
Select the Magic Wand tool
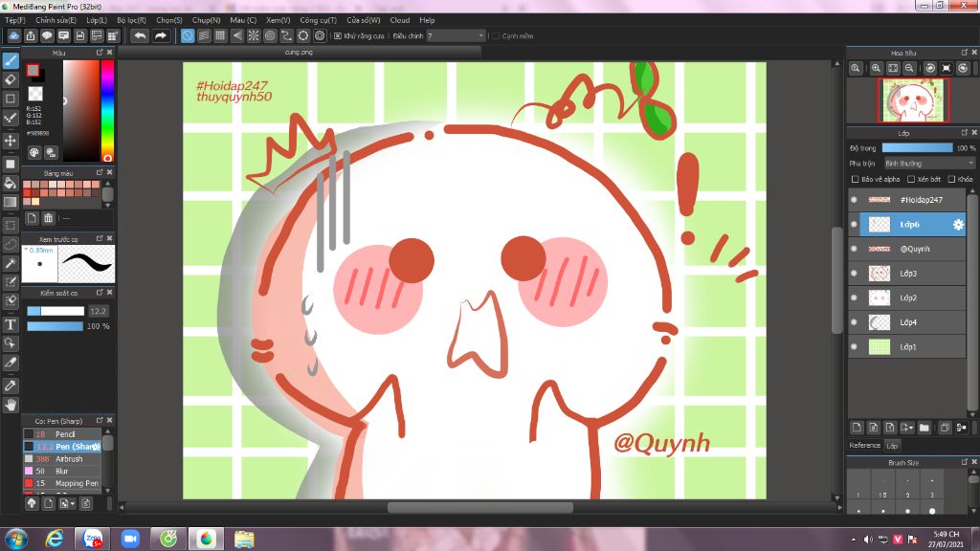(11, 264)
